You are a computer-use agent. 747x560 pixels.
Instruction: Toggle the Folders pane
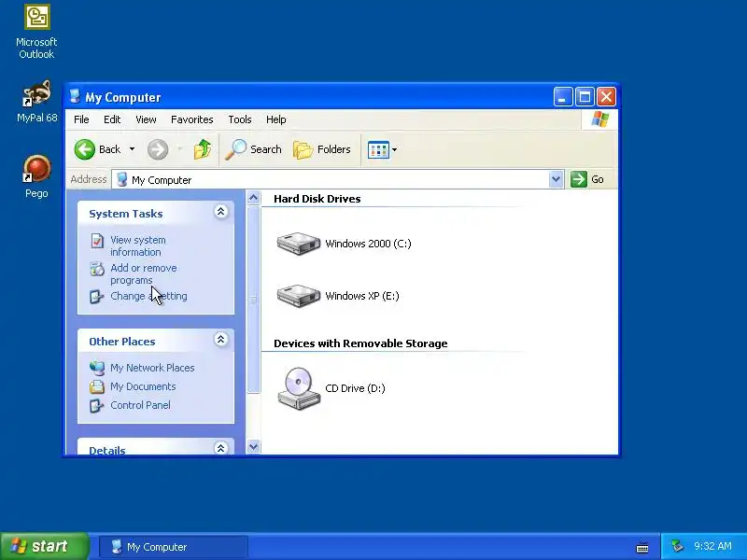pos(322,149)
